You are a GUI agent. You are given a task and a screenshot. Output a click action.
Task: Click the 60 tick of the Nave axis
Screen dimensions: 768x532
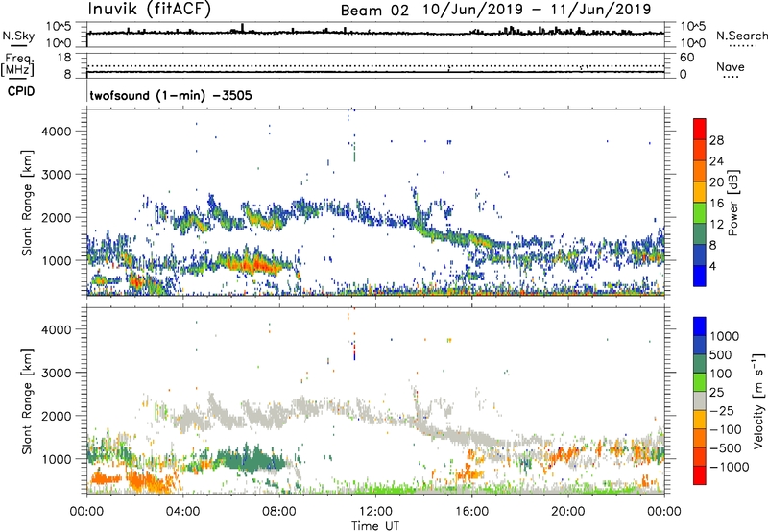click(686, 58)
